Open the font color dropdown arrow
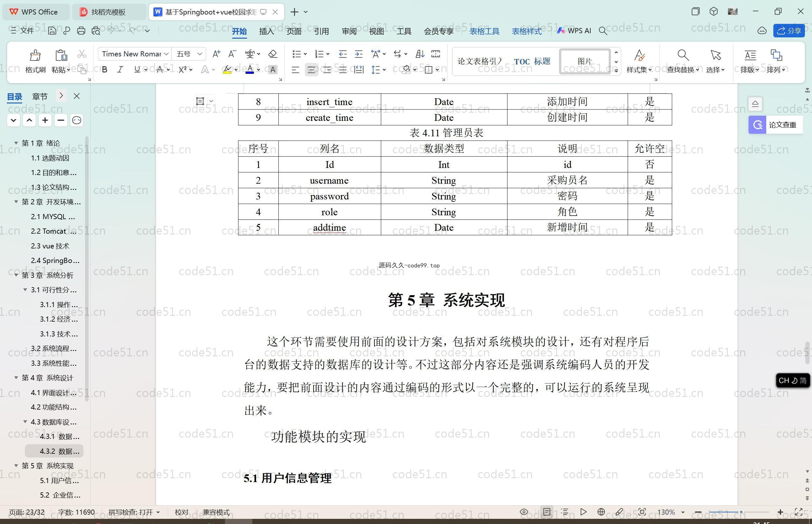This screenshot has height=524, width=812. pyautogui.click(x=258, y=70)
